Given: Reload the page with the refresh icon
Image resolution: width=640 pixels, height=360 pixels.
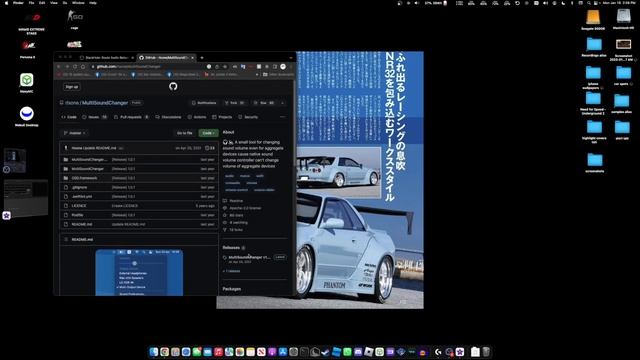Looking at the screenshot, I should coord(75,67).
